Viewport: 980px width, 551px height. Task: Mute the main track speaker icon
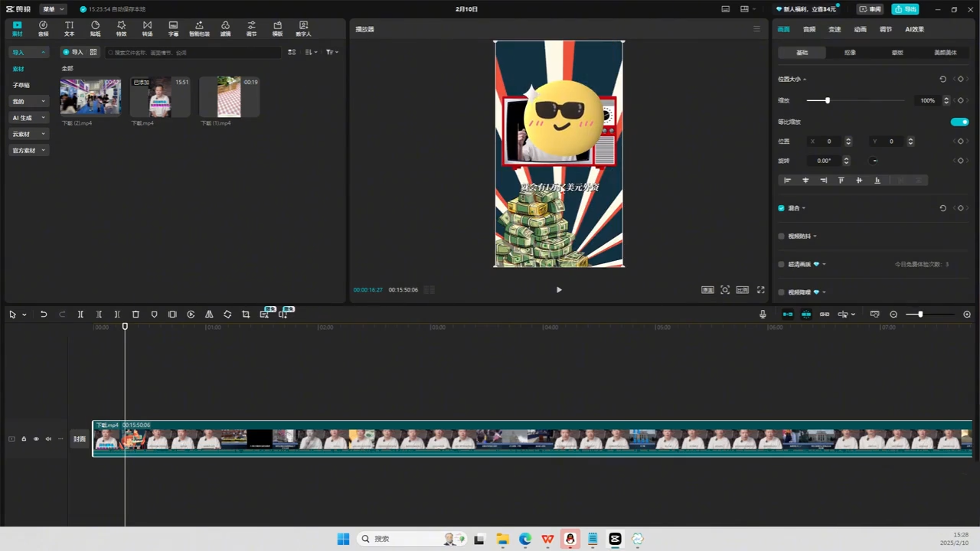click(x=48, y=439)
